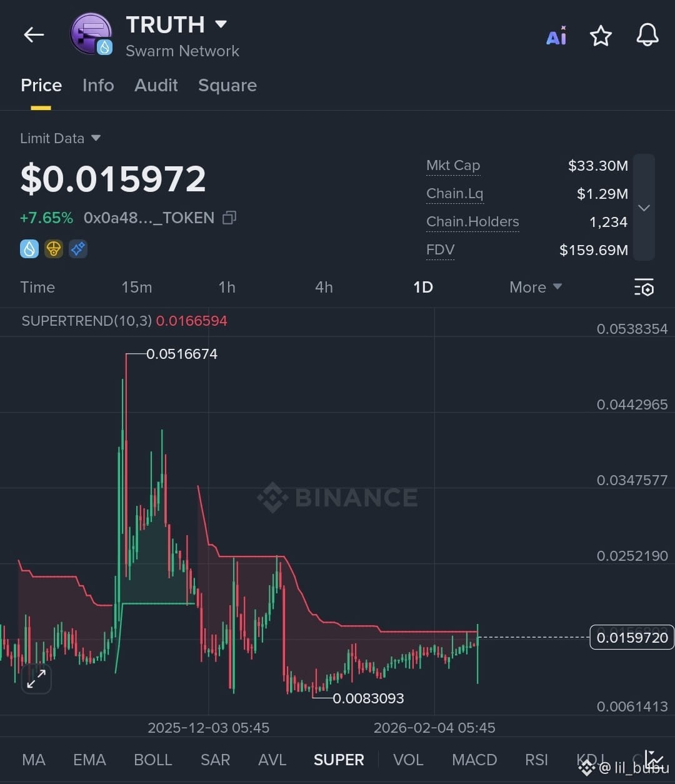Switch to the Price tab
675x784 pixels.
(41, 85)
